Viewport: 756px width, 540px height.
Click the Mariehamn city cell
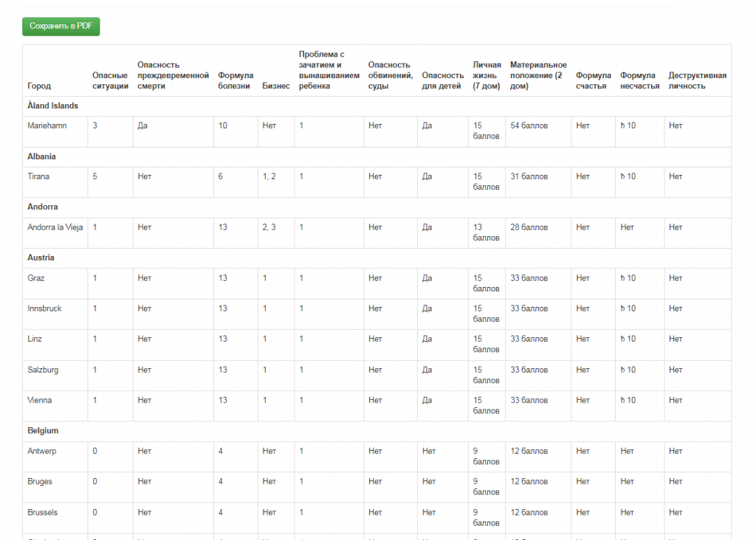pos(47,126)
